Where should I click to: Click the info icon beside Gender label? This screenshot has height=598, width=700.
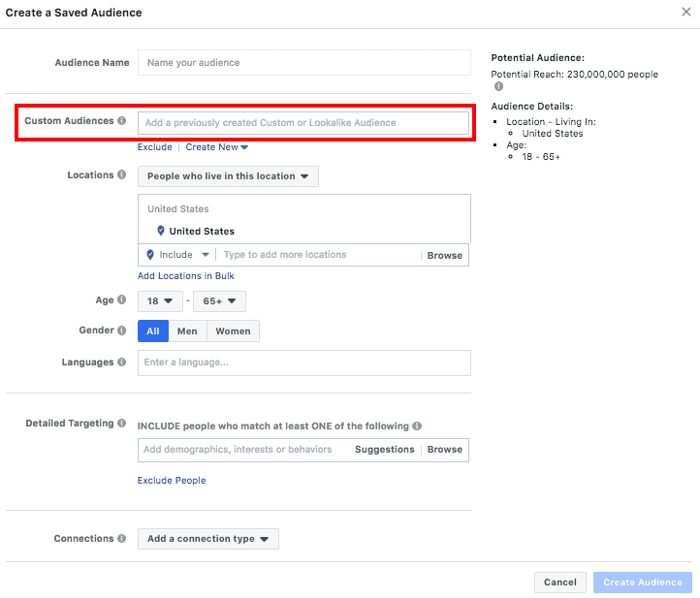tap(121, 330)
